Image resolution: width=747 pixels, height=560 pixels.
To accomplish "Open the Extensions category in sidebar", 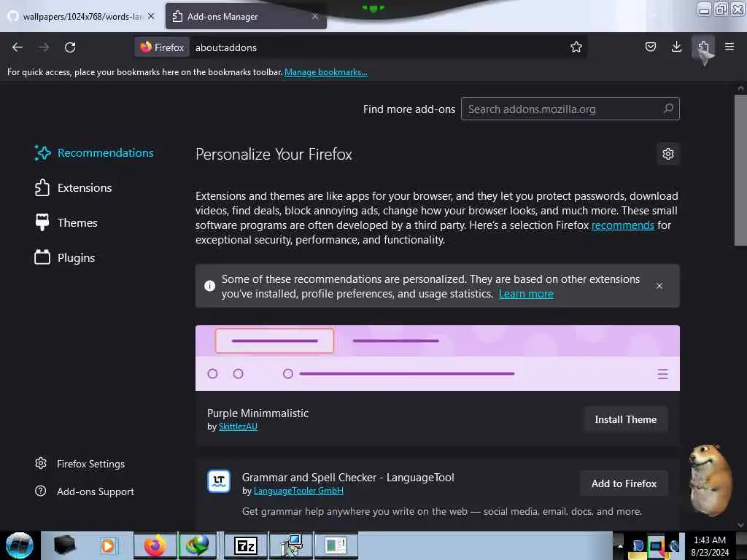I will click(x=74, y=187).
